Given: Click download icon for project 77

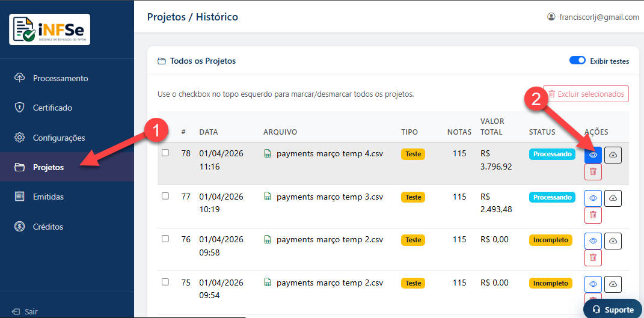Looking at the screenshot, I should point(613,198).
